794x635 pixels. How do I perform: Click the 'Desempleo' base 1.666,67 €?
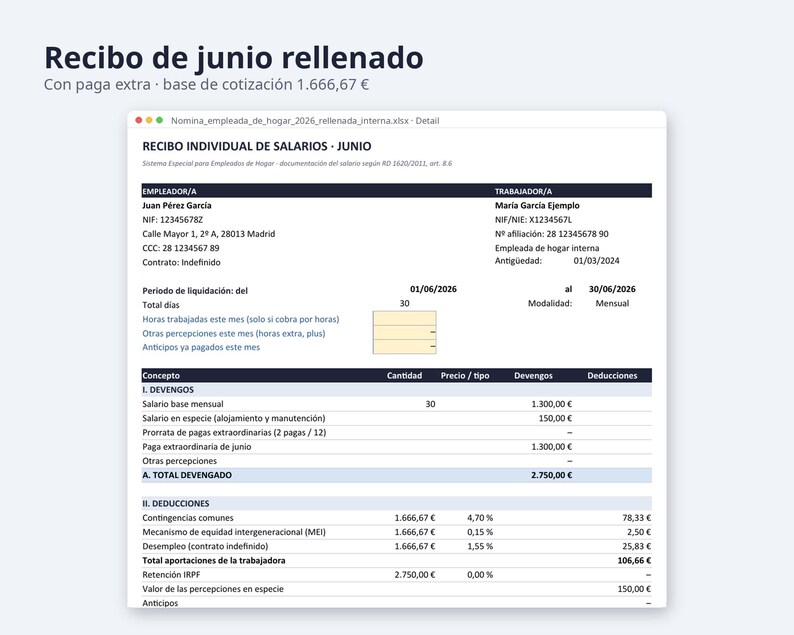[x=415, y=546]
